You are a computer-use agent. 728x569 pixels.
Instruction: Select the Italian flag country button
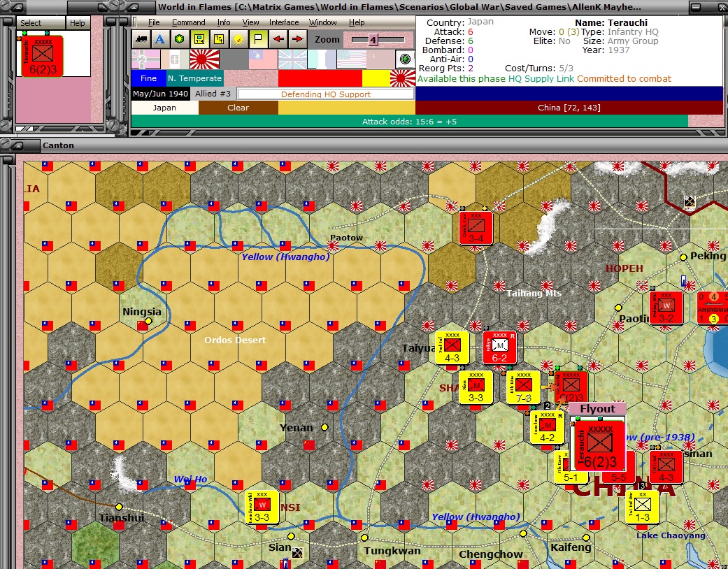tap(175, 59)
